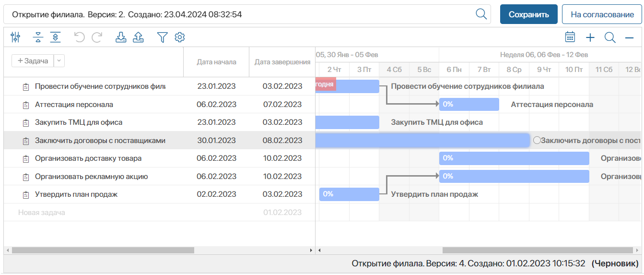644x275 pixels.
Task: Click the magnifier icon in the version field
Action: (x=481, y=14)
